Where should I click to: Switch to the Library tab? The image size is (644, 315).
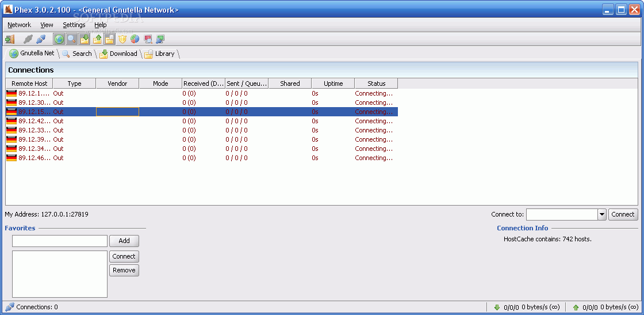tap(160, 54)
